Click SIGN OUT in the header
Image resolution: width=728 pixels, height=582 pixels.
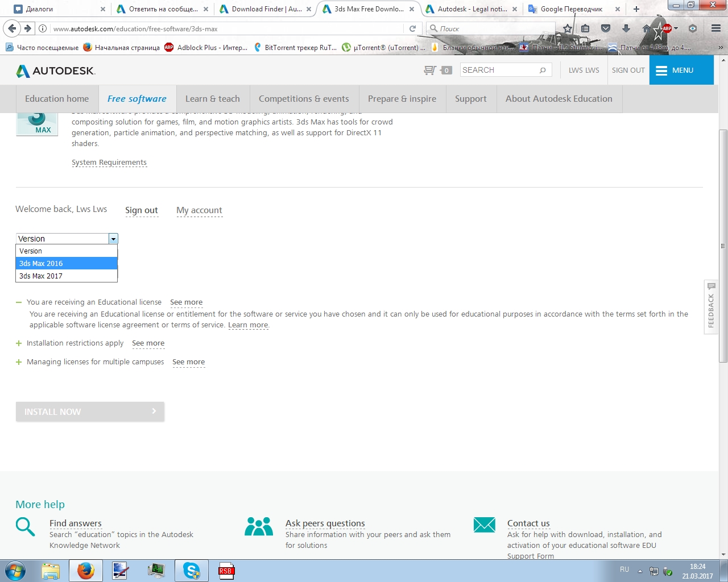click(x=628, y=70)
